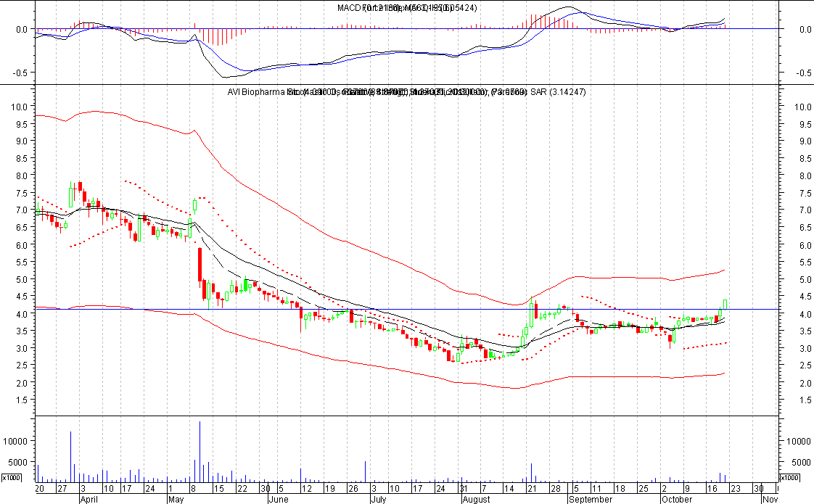814x504 pixels.
Task: Click the September month label
Action: click(591, 500)
